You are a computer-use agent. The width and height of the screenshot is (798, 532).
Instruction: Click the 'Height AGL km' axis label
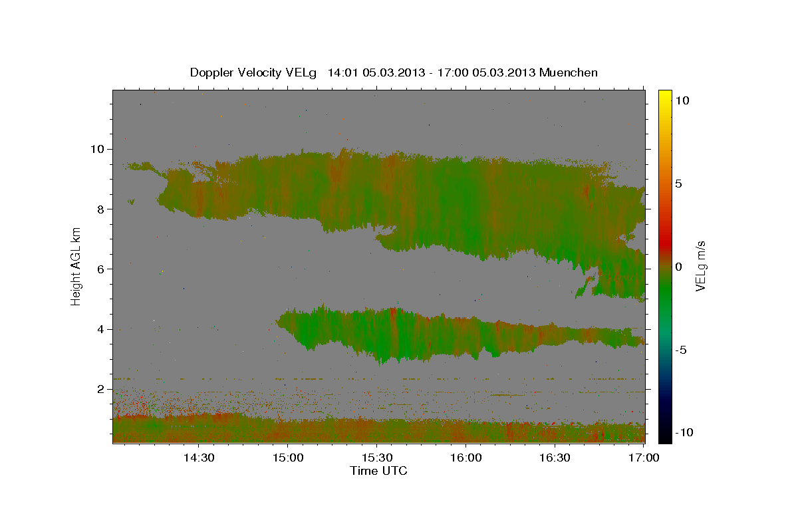pos(76,267)
